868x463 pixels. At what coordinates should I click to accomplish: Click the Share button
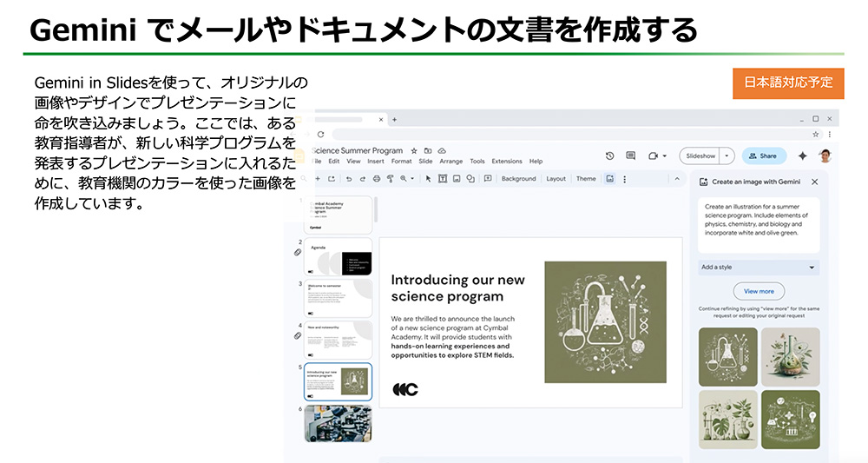[x=763, y=156]
